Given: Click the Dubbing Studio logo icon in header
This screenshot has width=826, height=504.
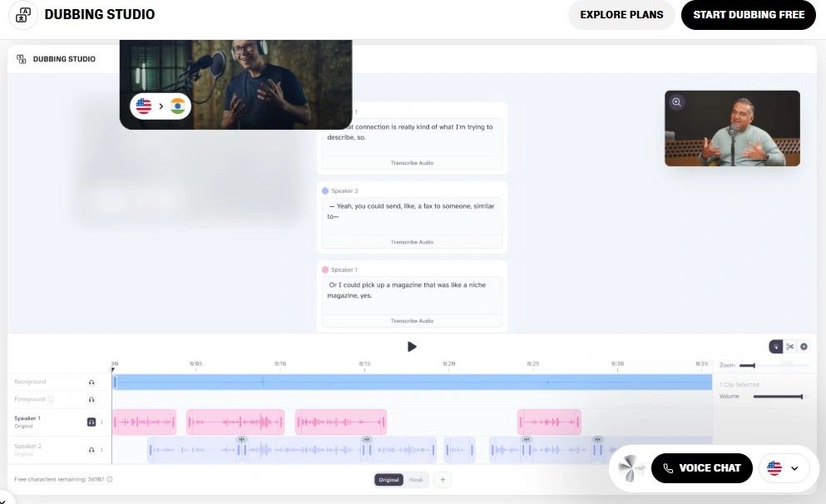Looking at the screenshot, I should [23, 15].
